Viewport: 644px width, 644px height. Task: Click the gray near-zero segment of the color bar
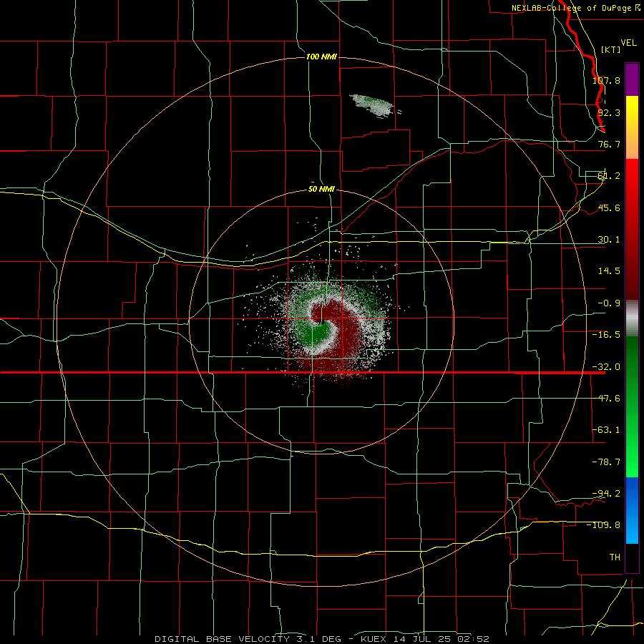(x=632, y=318)
